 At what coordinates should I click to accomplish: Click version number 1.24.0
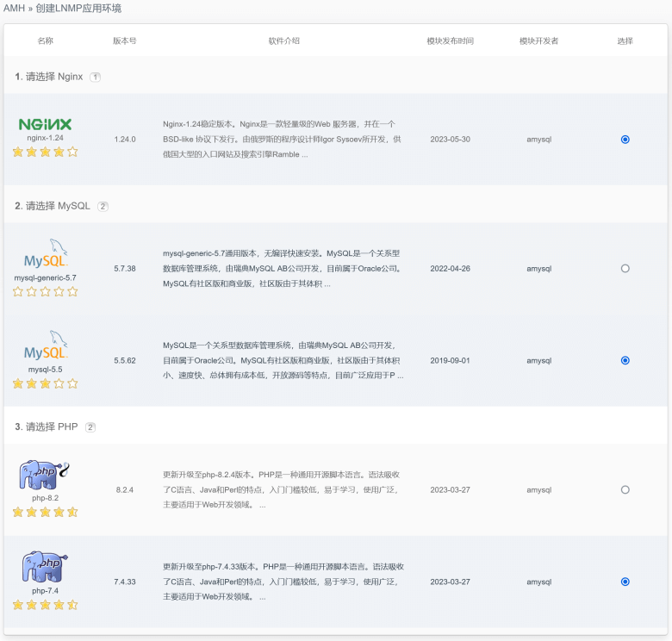[125, 140]
